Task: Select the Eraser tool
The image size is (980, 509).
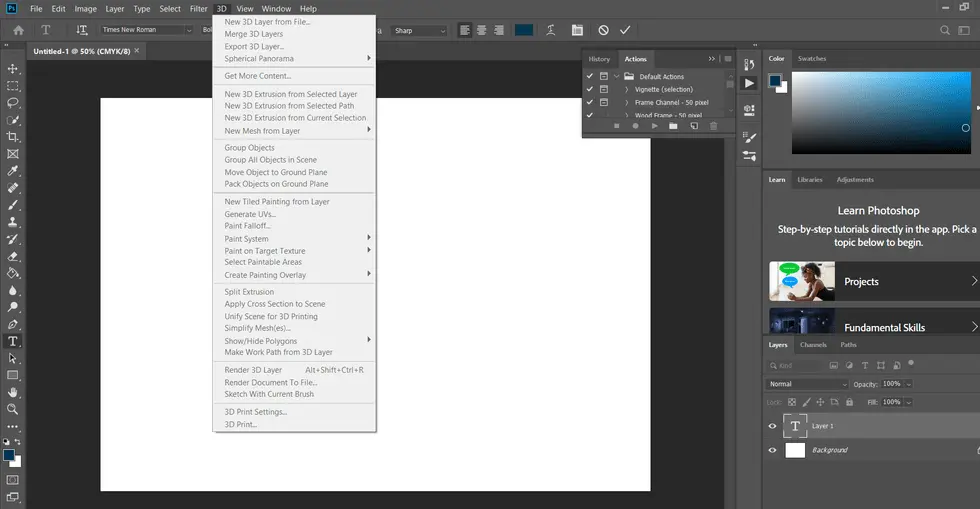Action: point(12,256)
